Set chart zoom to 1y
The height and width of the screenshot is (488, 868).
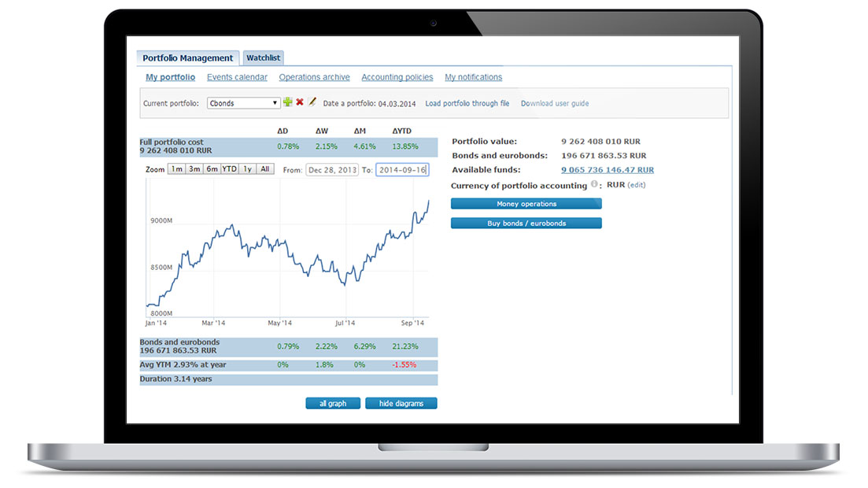pyautogui.click(x=247, y=169)
